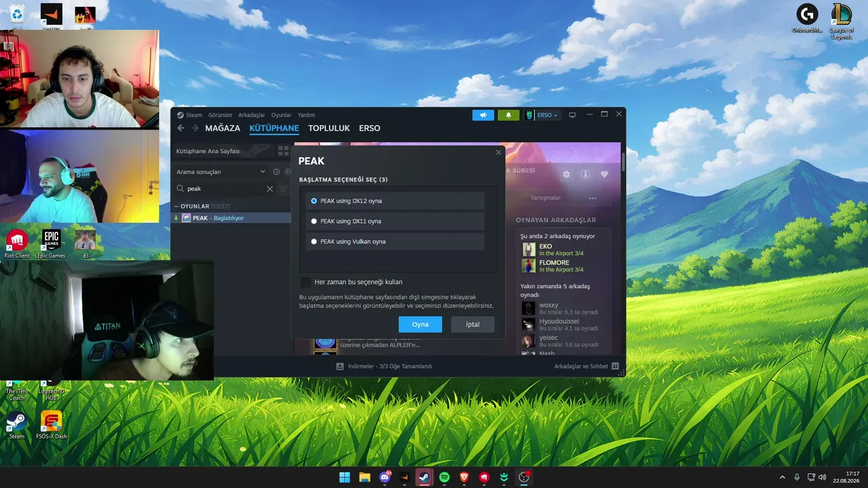
Task: Select PEAK in the games list
Action: tap(231, 218)
